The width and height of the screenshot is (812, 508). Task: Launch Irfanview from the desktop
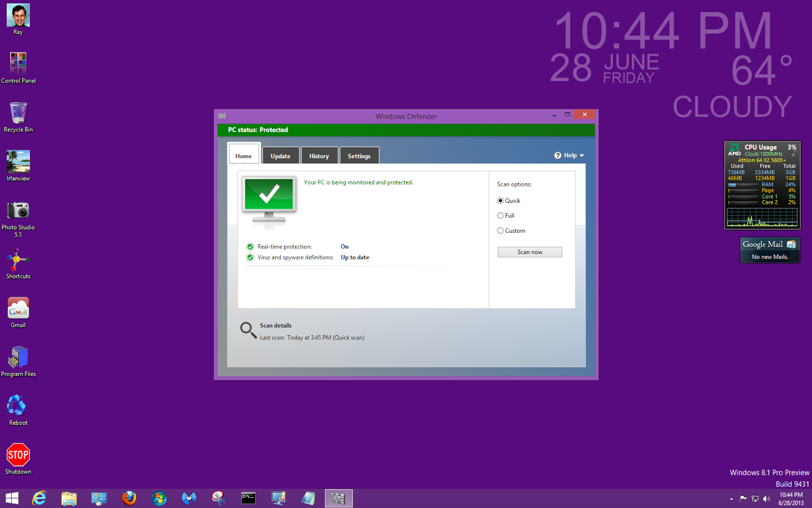18,166
